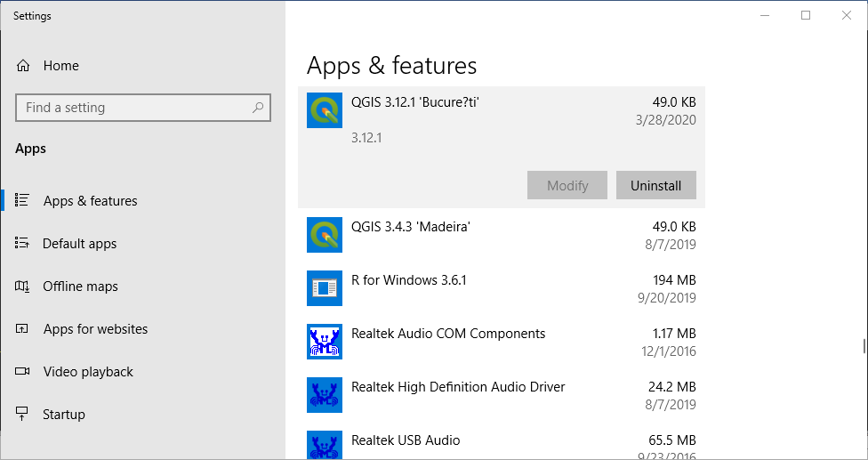This screenshot has height=460, width=868.
Task: Select Realtek Audio COM Components entry
Action: 502,342
